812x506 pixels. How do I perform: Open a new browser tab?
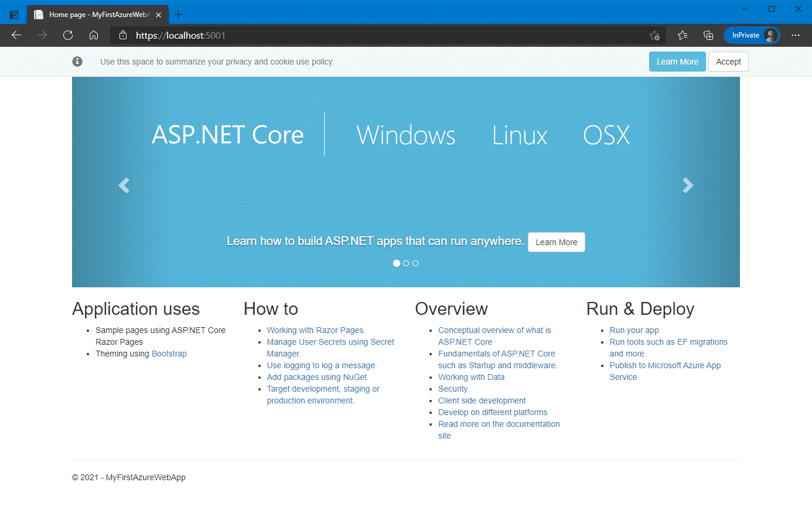click(179, 15)
